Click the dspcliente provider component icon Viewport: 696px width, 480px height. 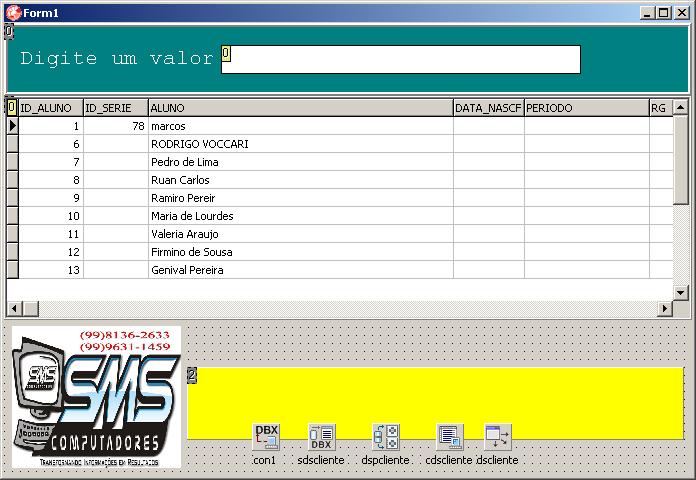(385, 437)
